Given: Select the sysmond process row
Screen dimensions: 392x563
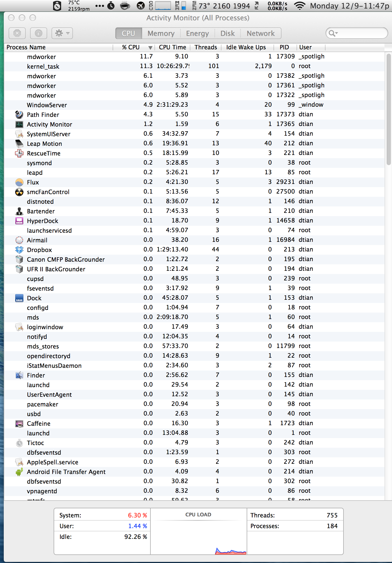Looking at the screenshot, I should pos(194,163).
